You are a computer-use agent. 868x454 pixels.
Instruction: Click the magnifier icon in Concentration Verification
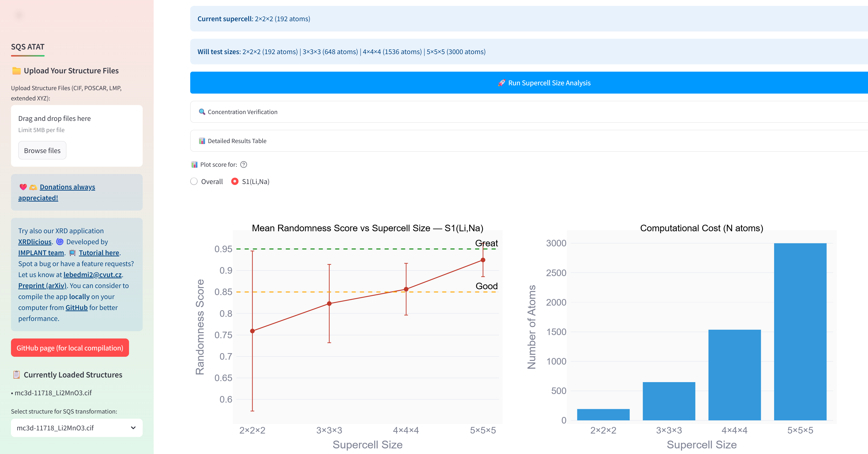(202, 112)
